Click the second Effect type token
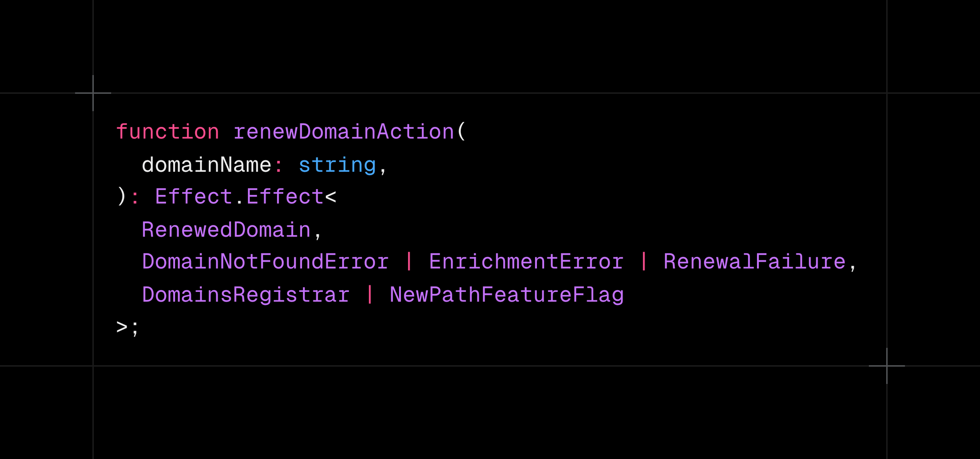The image size is (980, 459). [x=285, y=197]
